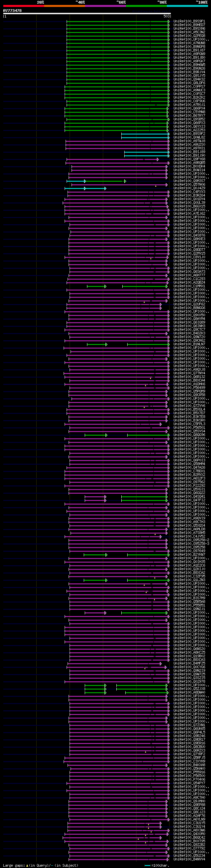Screen dimensions: 211x868
Task: Open hit UniRef100_P22292
Action: (x=189, y=486)
